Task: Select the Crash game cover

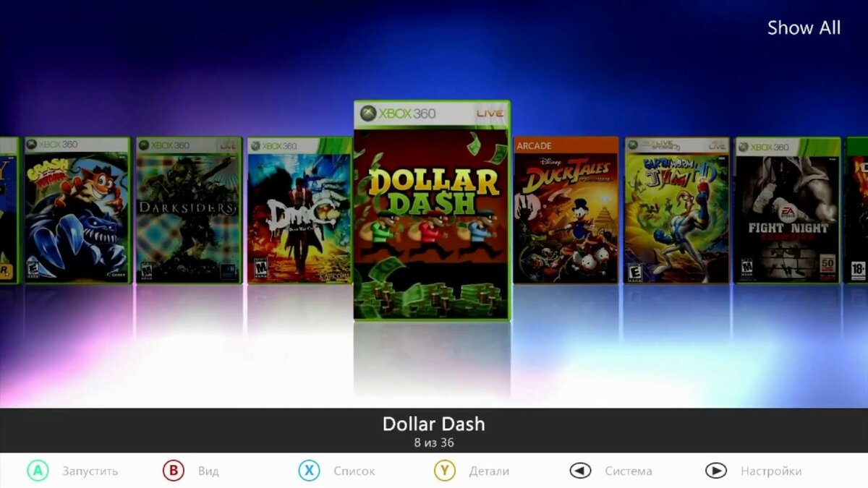Action: (77, 210)
